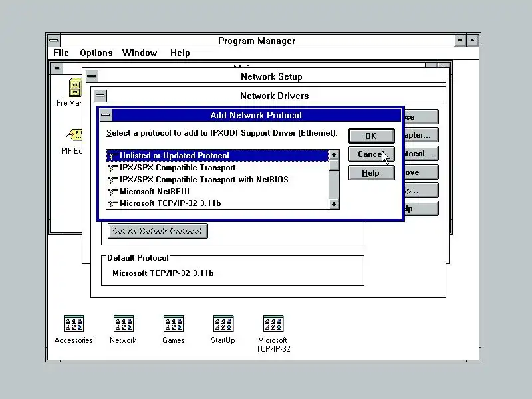Screen dimensions: 532x399
Task: Click Default Protocol value Microsoft TCP/IP-32 3.11b
Action: click(163, 273)
